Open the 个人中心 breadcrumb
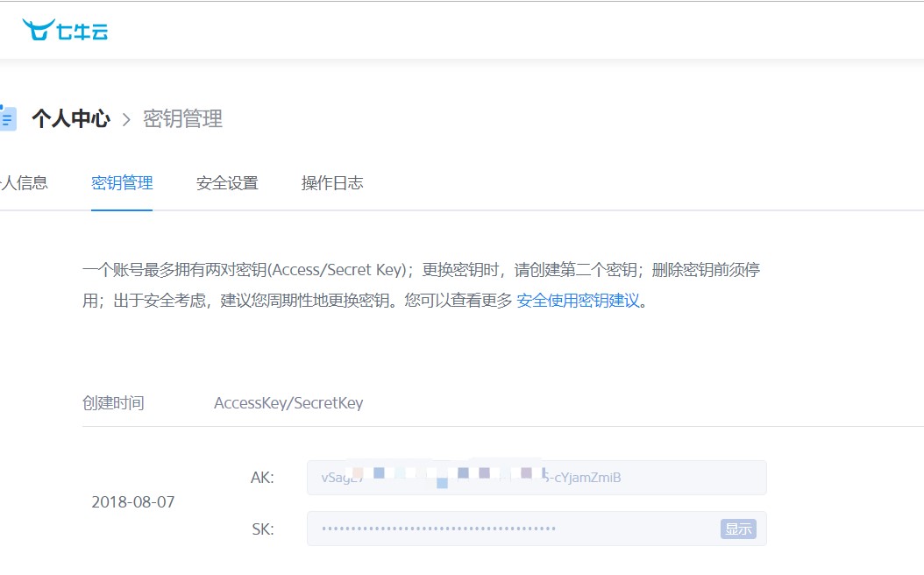 click(71, 119)
